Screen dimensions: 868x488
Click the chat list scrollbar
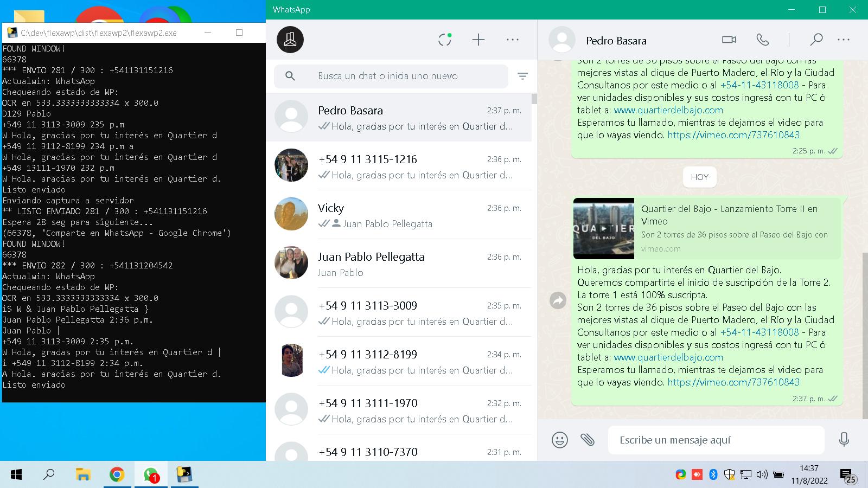click(534, 98)
